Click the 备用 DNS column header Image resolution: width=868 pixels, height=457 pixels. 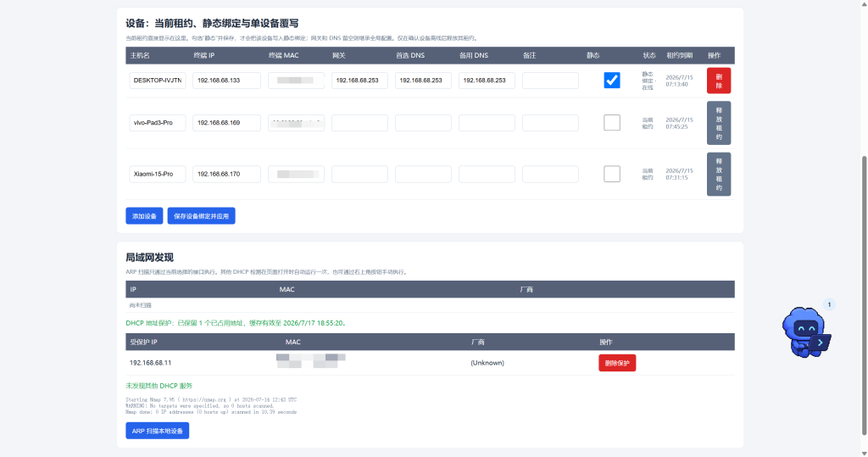[x=474, y=55]
